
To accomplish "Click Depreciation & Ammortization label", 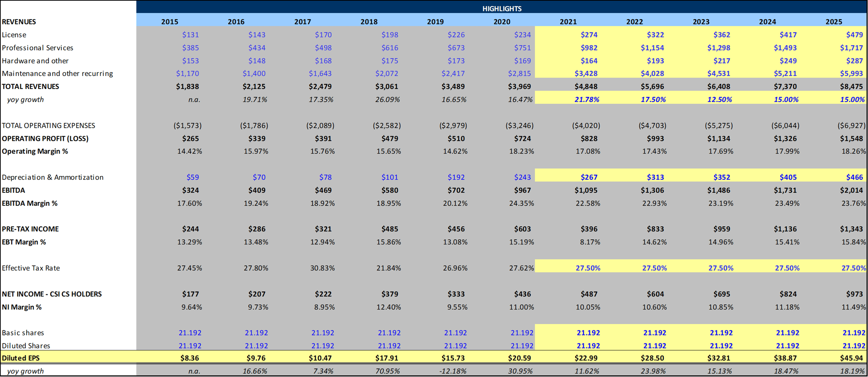I will [52, 177].
